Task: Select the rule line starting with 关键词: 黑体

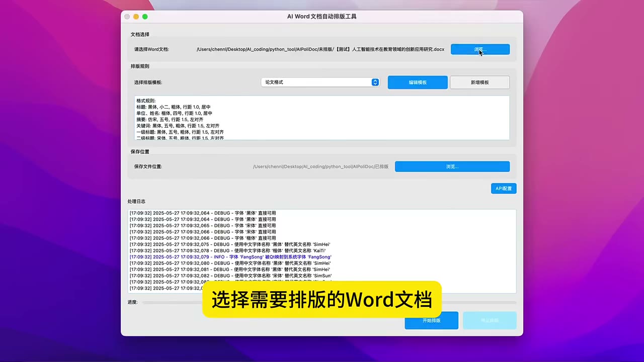Action: (178, 126)
